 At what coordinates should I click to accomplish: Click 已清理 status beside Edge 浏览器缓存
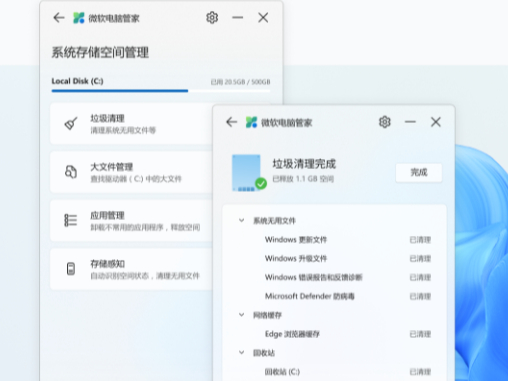(x=420, y=334)
